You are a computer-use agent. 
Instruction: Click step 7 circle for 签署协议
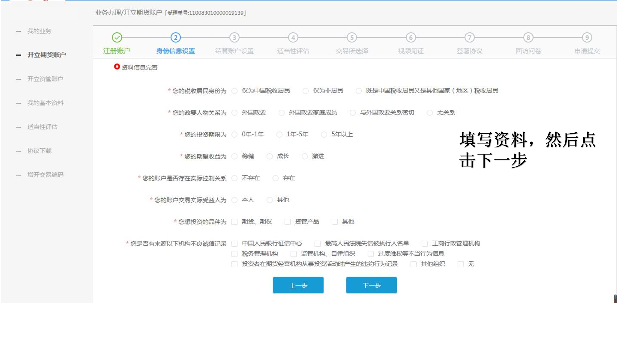click(469, 38)
